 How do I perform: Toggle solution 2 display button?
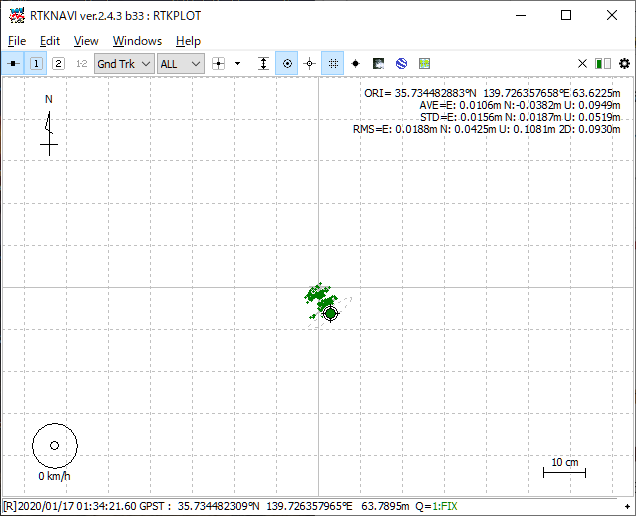[x=58, y=63]
